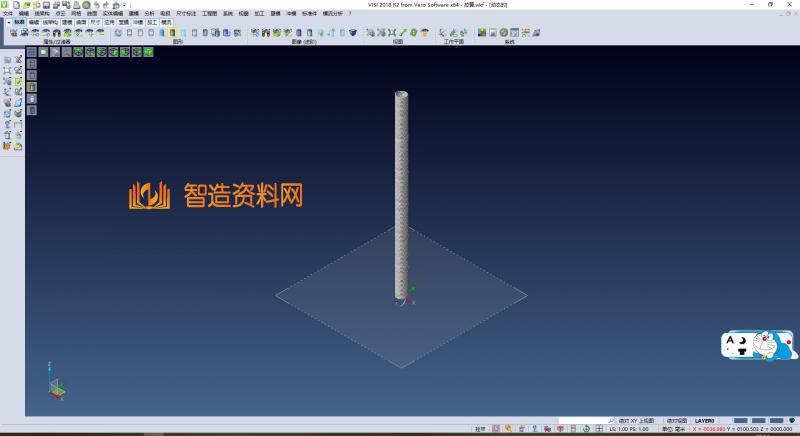Click the open folder icon in title bar

click(27, 5)
